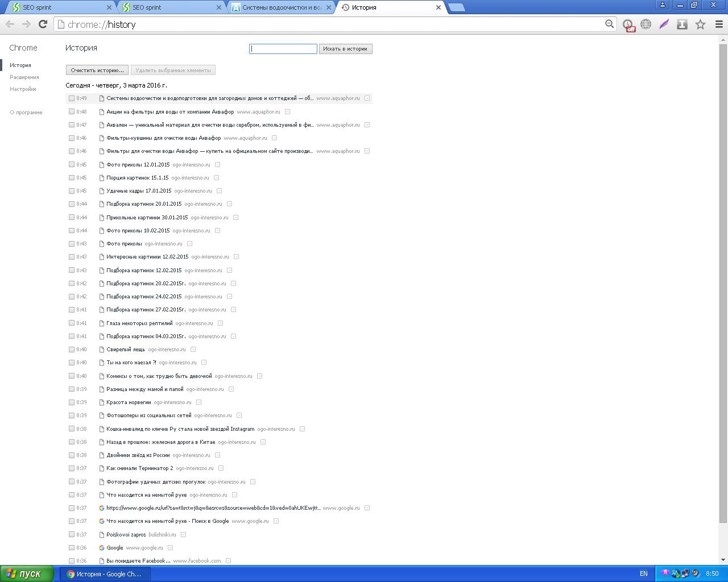
Task: Click page icon beside 'Poiskovoi zapros'
Action: (102, 535)
